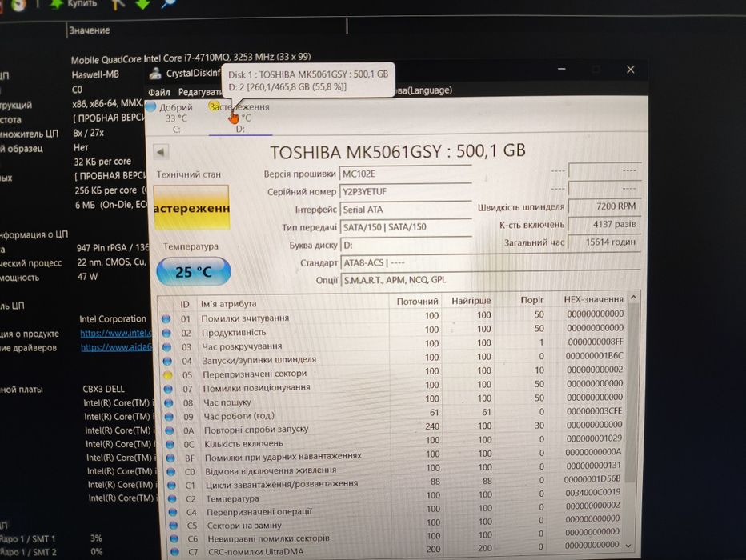Click the Значение column header in AIDA64
This screenshot has height=560, width=746.
tap(90, 30)
